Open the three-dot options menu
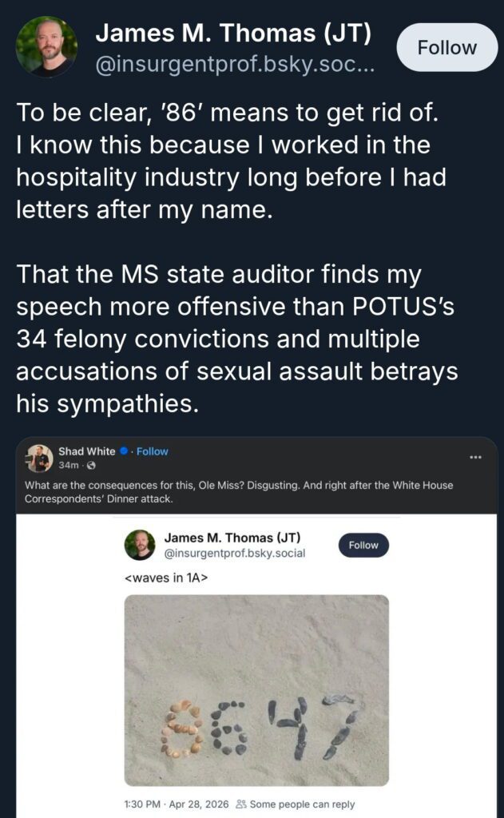The image size is (504, 818). click(475, 457)
